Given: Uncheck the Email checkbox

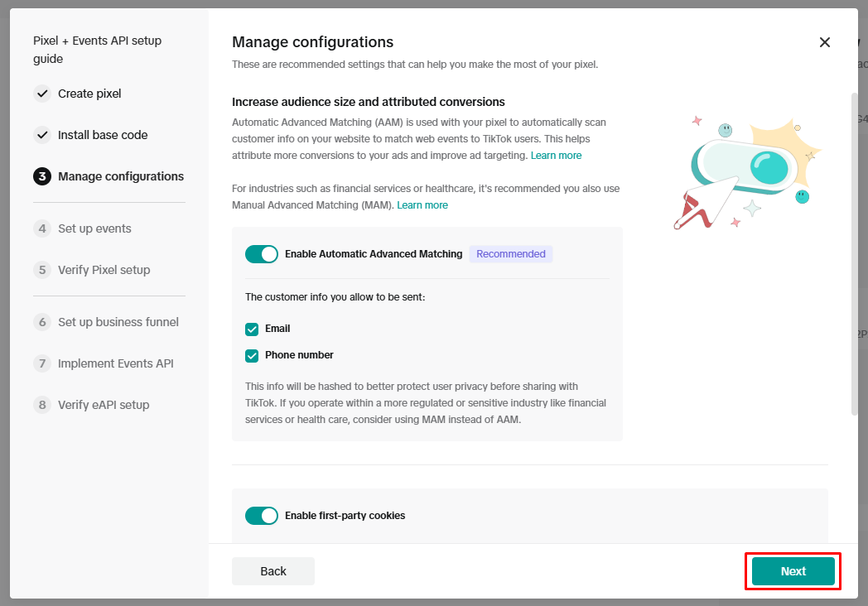Looking at the screenshot, I should [x=253, y=329].
